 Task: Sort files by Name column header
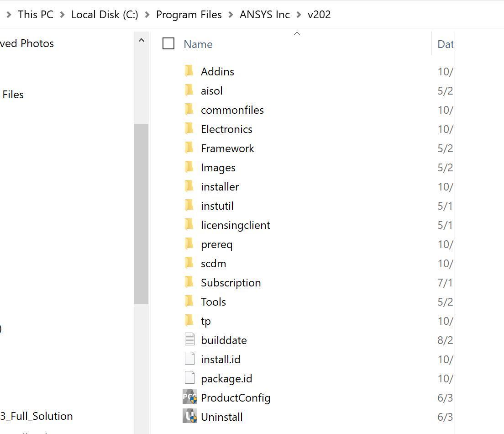coord(198,44)
